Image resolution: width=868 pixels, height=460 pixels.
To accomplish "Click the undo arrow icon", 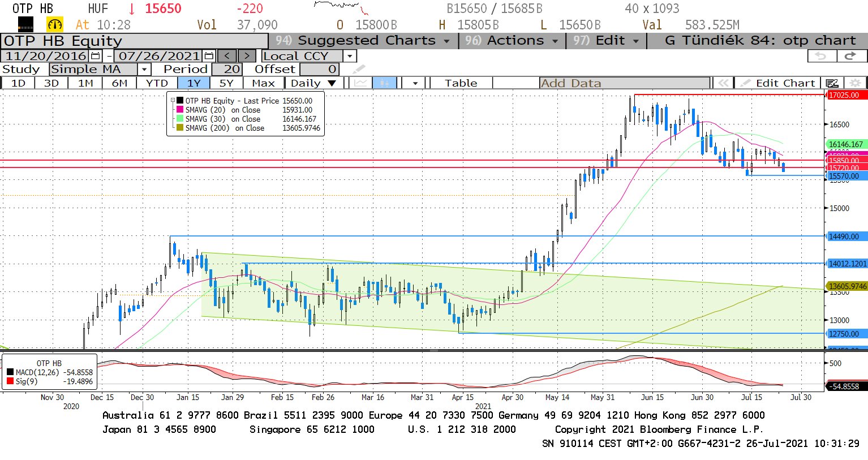I will [821, 55].
